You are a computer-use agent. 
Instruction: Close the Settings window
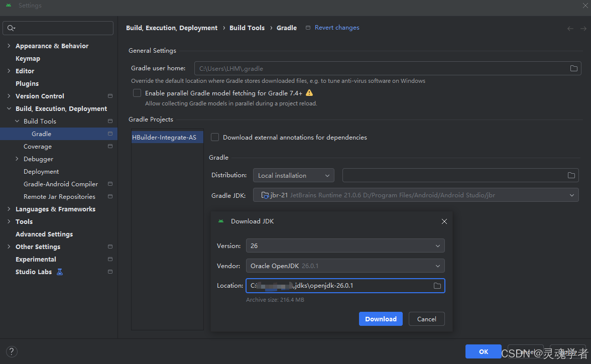click(585, 6)
